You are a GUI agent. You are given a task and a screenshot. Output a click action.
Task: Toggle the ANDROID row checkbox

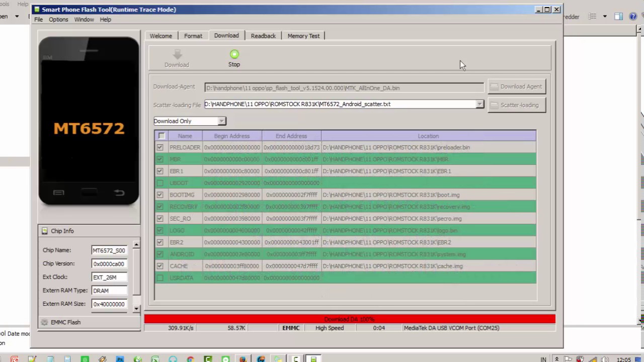(160, 254)
